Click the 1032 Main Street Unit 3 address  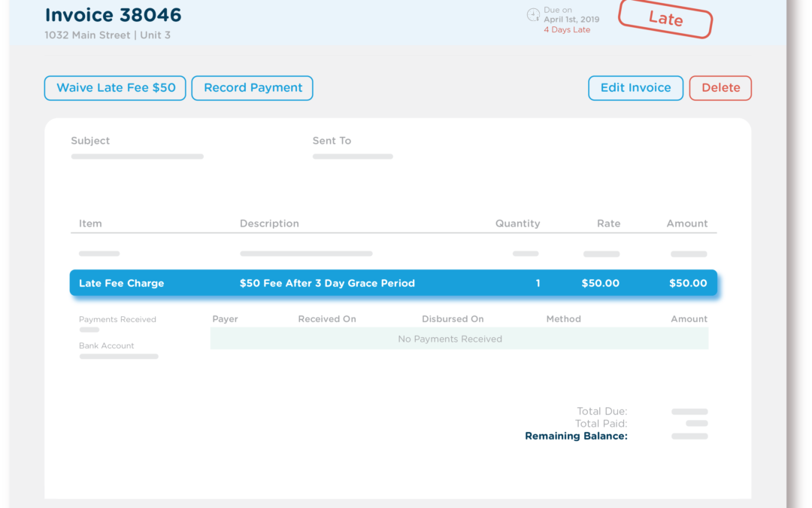tap(108, 35)
